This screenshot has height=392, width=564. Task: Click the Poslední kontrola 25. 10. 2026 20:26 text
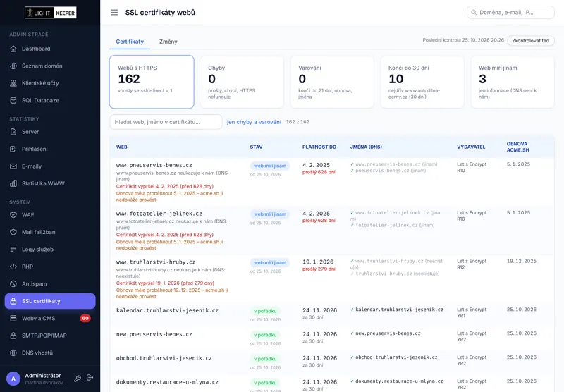tap(463, 40)
